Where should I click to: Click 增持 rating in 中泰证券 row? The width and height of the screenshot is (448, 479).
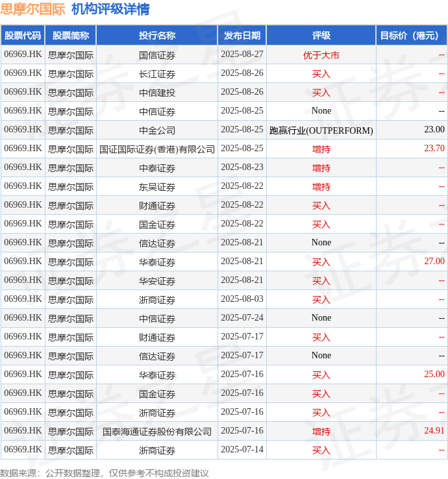tap(321, 168)
